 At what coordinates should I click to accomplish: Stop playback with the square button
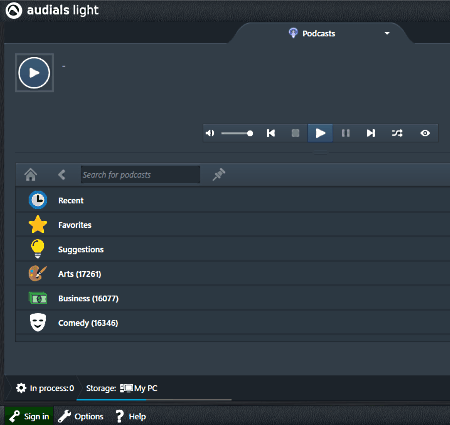[295, 133]
